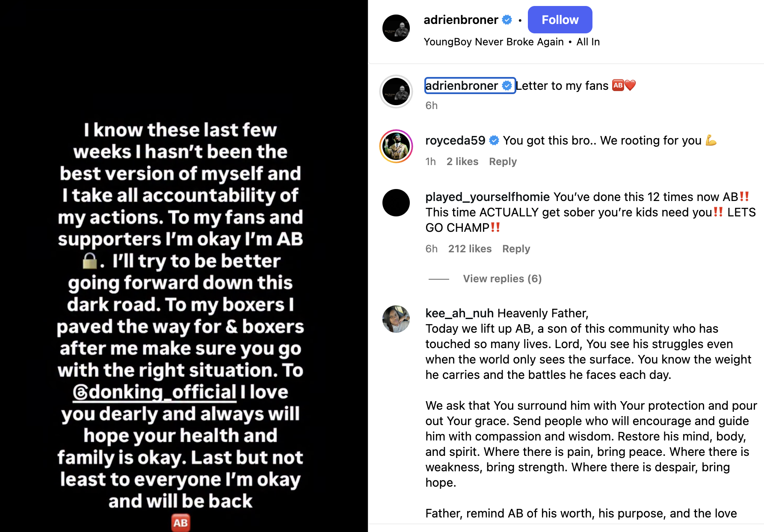View 2 likes on royceda59 comment

462,162
